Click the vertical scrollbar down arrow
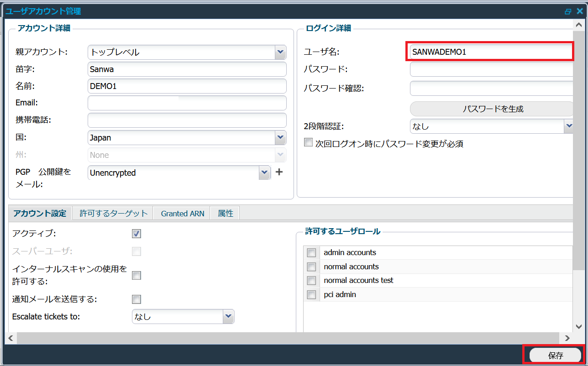The image size is (588, 366). [579, 327]
